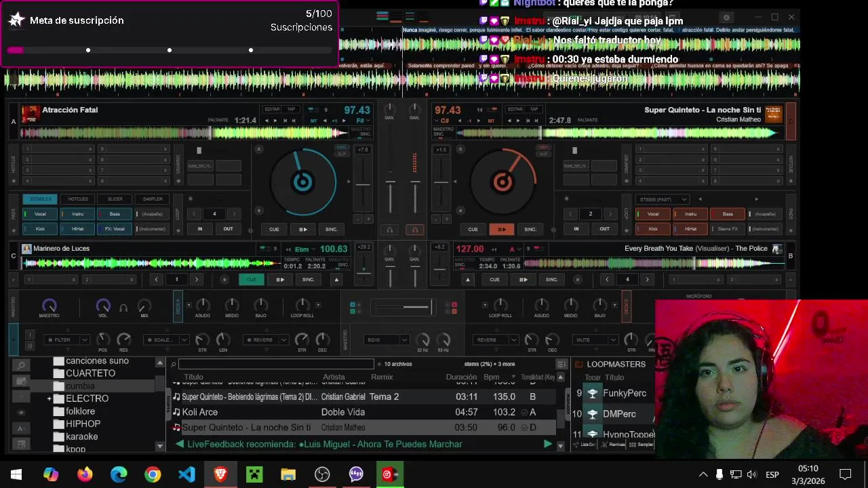Open Microsoft Edge from the taskbar
Image resolution: width=868 pixels, height=488 pixels.
119,474
